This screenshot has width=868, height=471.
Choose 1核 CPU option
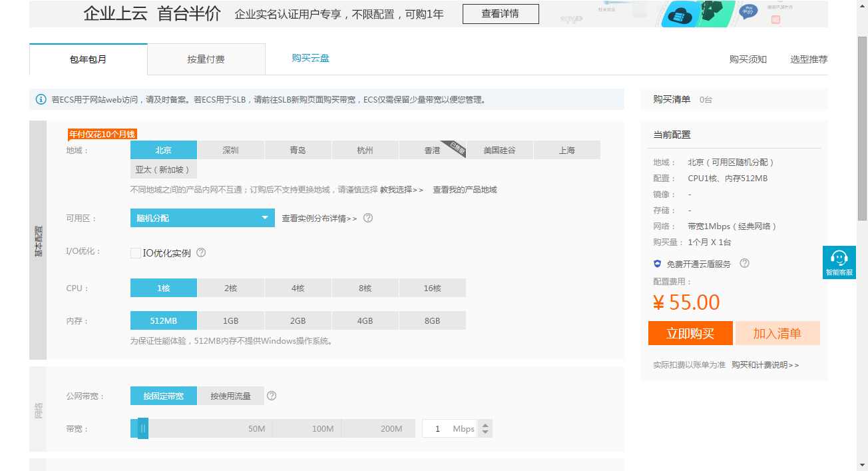164,288
